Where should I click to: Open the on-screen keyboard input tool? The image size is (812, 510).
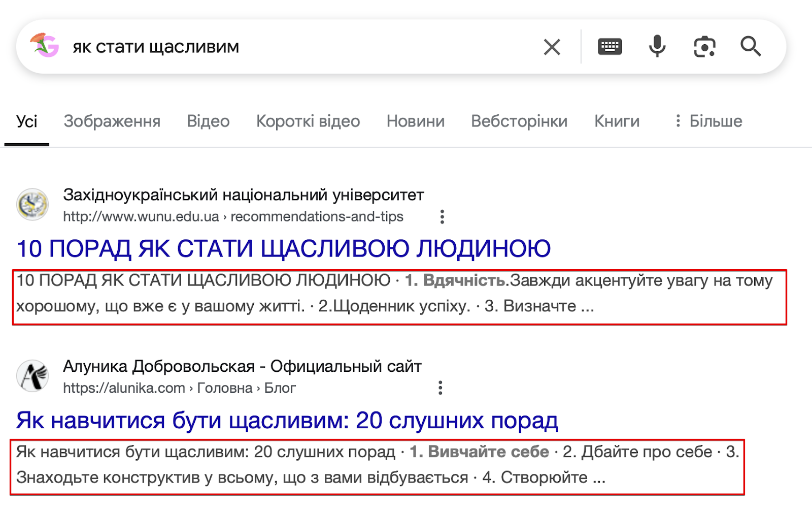tap(610, 47)
